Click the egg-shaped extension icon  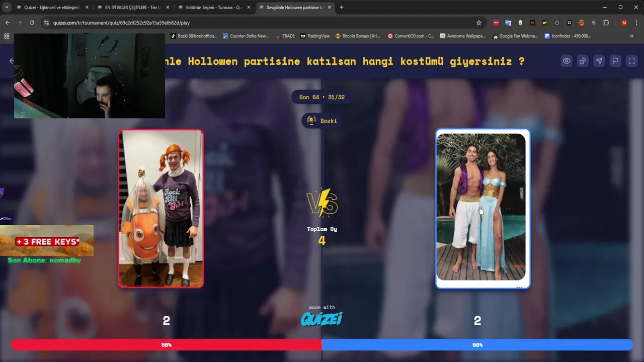point(520,23)
